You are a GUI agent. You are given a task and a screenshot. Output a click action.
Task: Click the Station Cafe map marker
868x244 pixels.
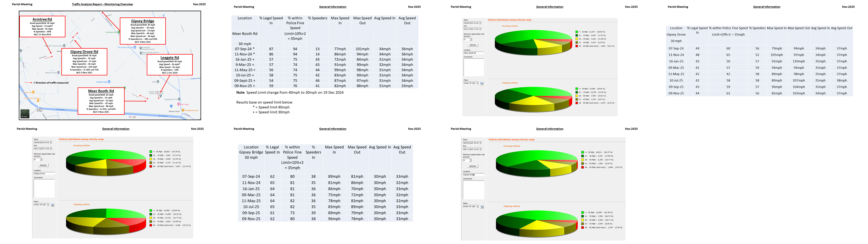coord(33,92)
